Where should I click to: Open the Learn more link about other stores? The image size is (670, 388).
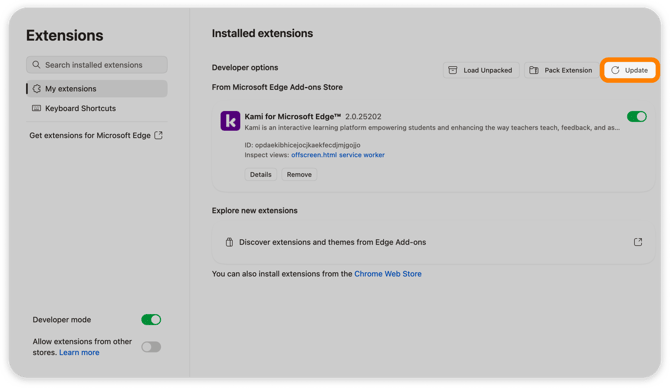click(79, 352)
